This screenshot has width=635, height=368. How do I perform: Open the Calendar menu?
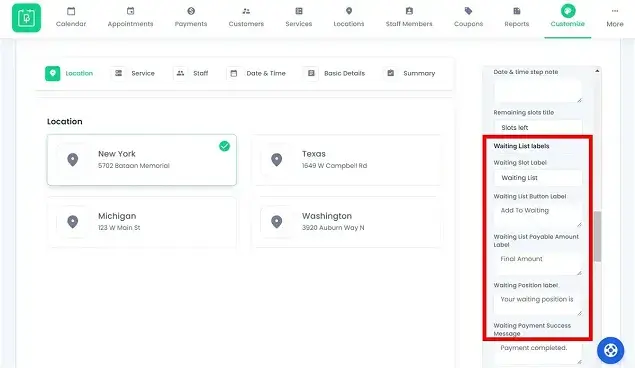click(x=71, y=18)
